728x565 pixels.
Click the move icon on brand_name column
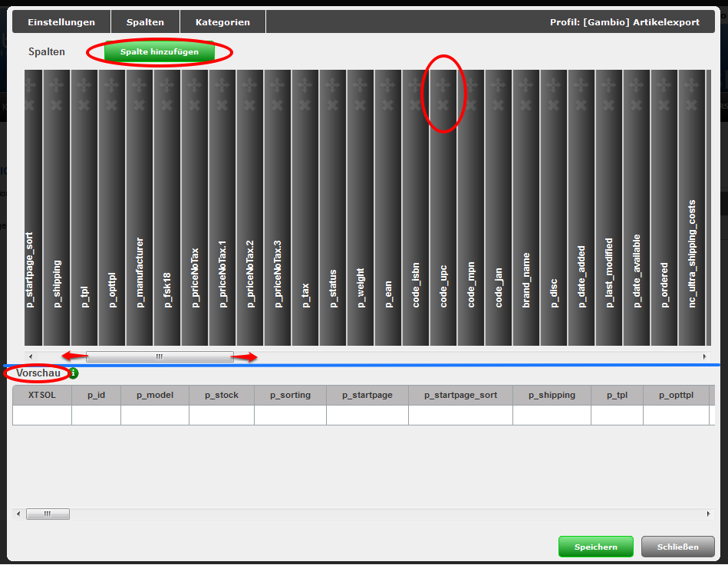tap(526, 85)
